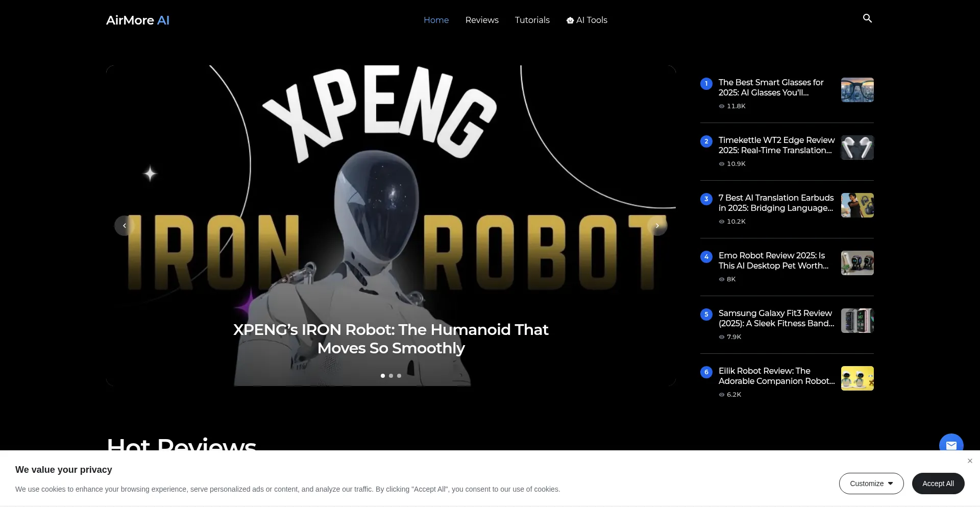Show the previous carousel slide
Viewport: 980px width, 507px height.
(125, 226)
